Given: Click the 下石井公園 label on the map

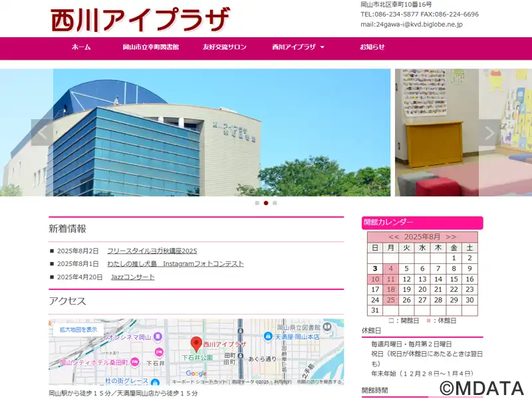Looking at the screenshot, I should [198, 358].
